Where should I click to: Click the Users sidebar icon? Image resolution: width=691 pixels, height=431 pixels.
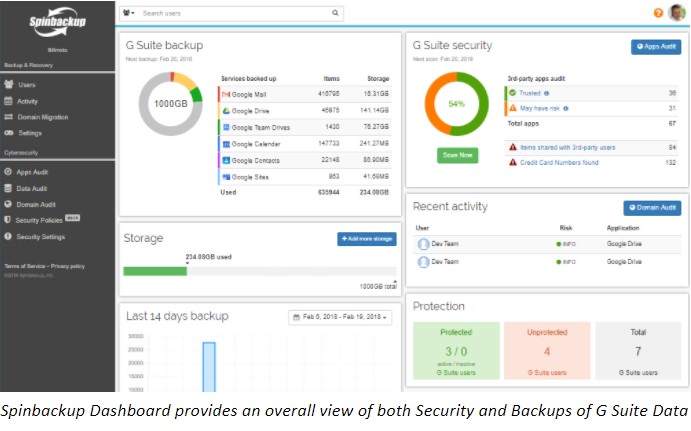(x=8, y=84)
